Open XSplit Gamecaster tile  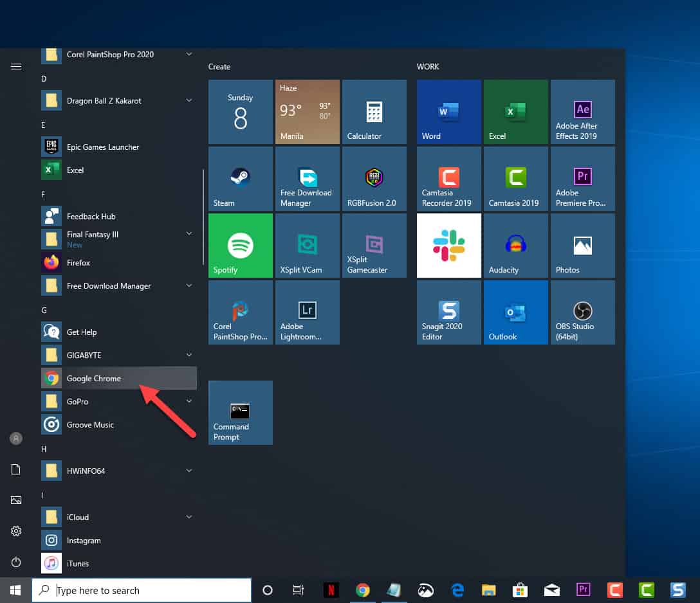point(374,246)
